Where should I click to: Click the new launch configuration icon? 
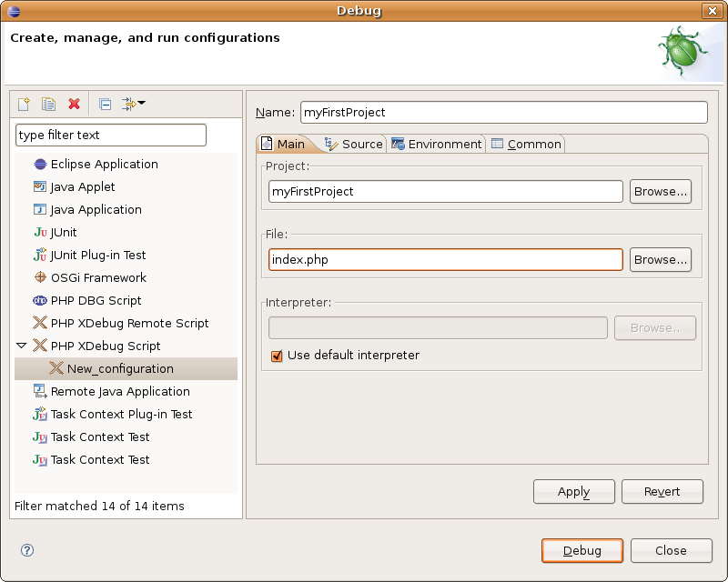point(25,105)
